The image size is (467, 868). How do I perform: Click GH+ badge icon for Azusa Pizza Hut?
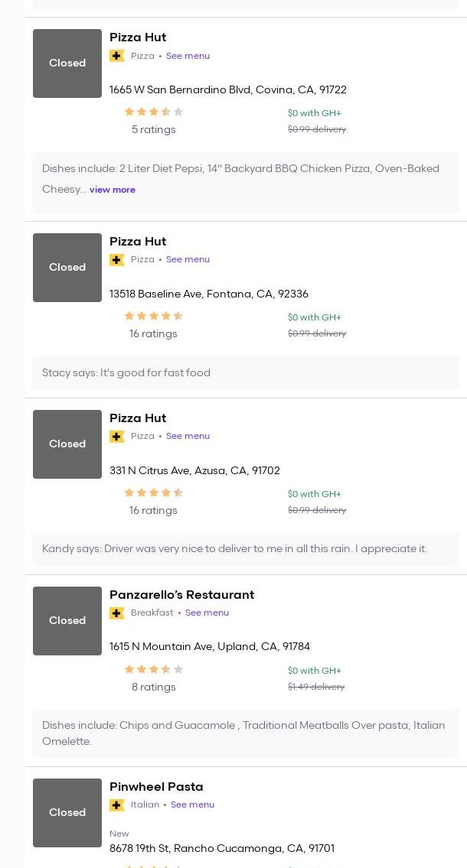click(117, 437)
